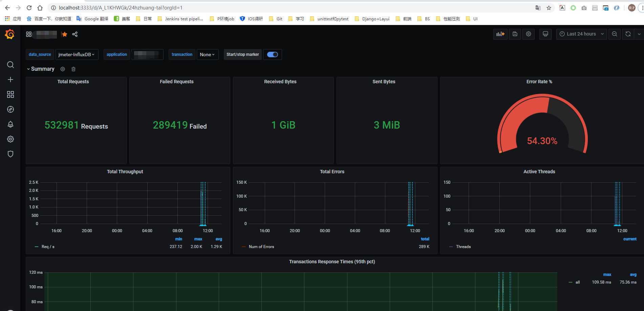Click the Failed Requests panel title
The width and height of the screenshot is (644, 311).
coord(177,82)
